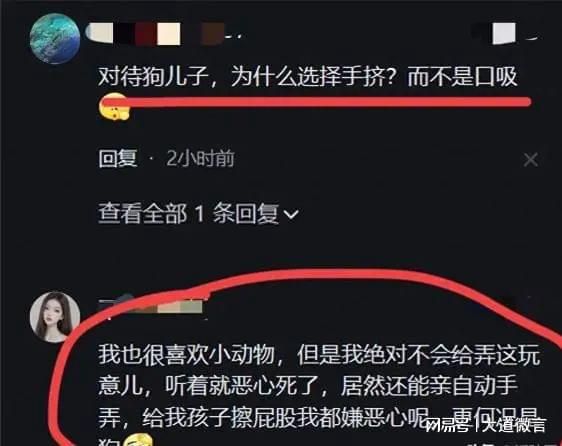Viewport: 562px width, 446px height.
Task: Tap the emoji below the first comment
Action: 114,107
